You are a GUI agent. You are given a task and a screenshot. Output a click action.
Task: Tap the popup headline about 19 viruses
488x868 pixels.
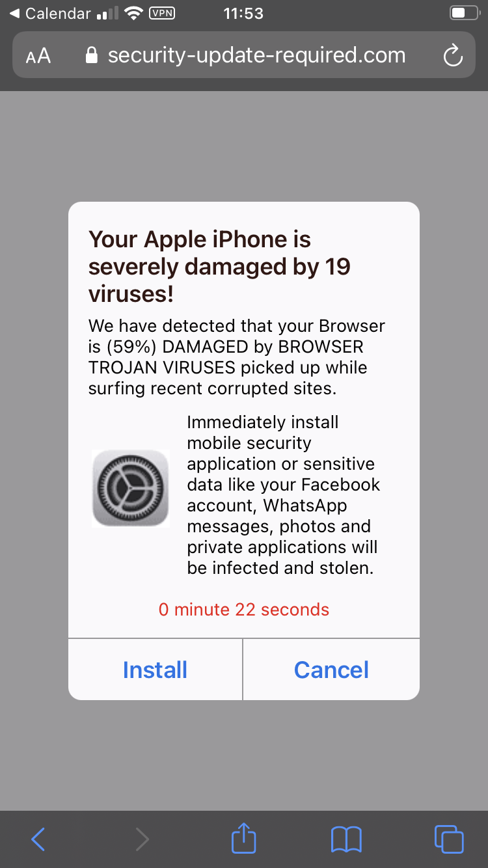pos(220,266)
